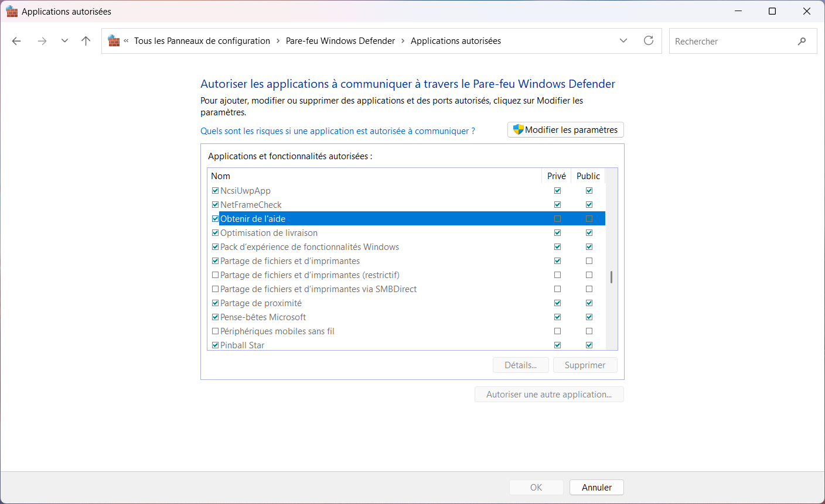
Task: Click the Supprimer button
Action: (585, 365)
